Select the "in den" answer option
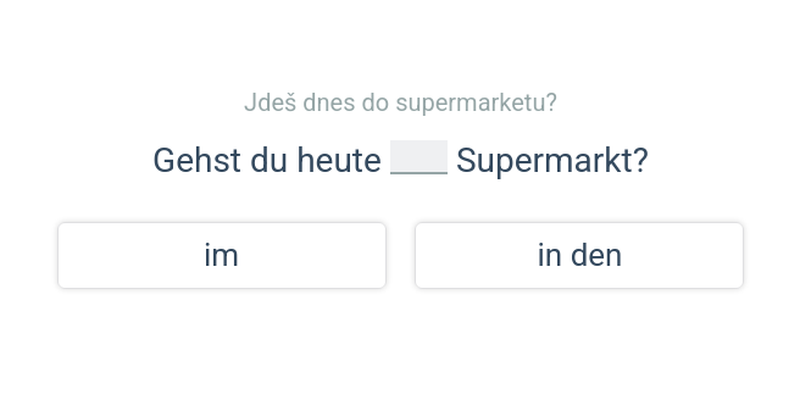Viewport: 800px width, 400px height. click(x=579, y=256)
